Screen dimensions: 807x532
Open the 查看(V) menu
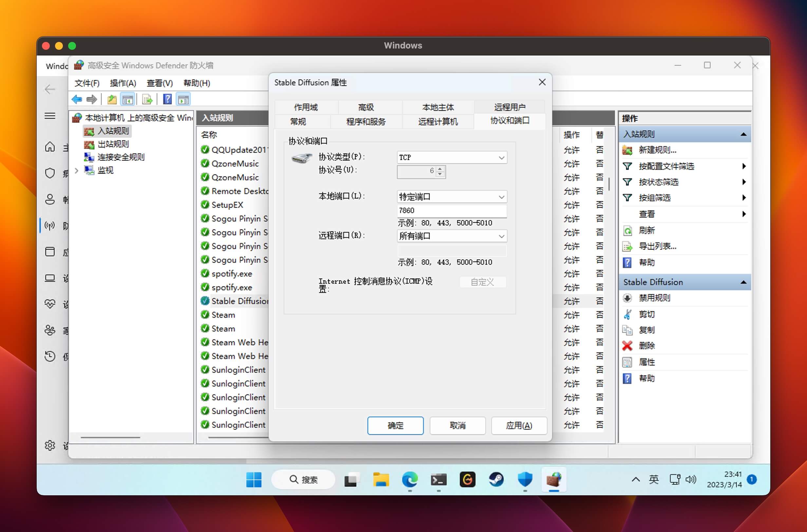(160, 83)
